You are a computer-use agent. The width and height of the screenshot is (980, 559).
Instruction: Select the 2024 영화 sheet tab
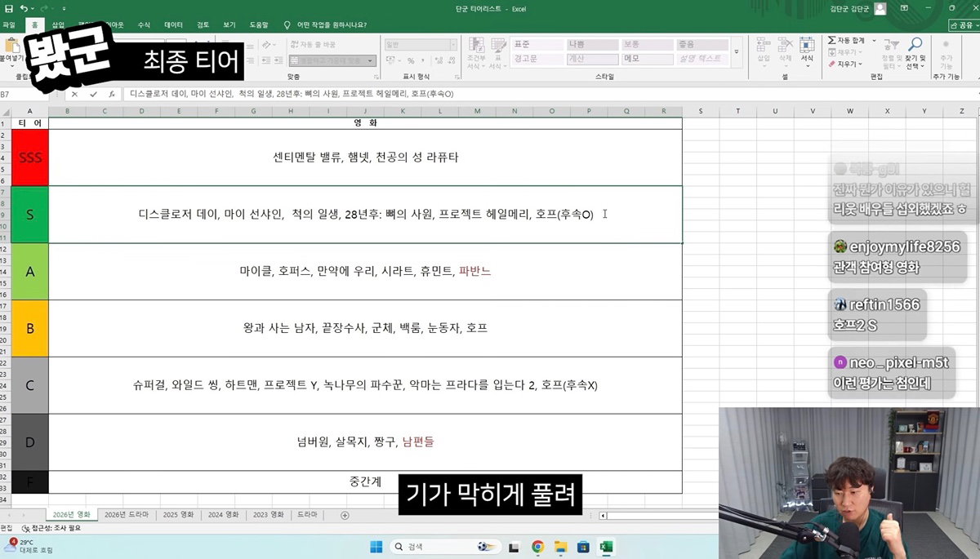(223, 515)
